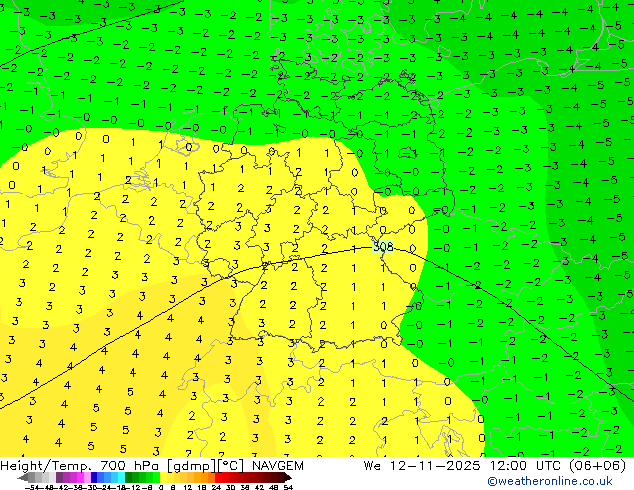The height and width of the screenshot is (490, 634).
Task: Click the We 12-11-2025 date text
Action: (x=422, y=466)
